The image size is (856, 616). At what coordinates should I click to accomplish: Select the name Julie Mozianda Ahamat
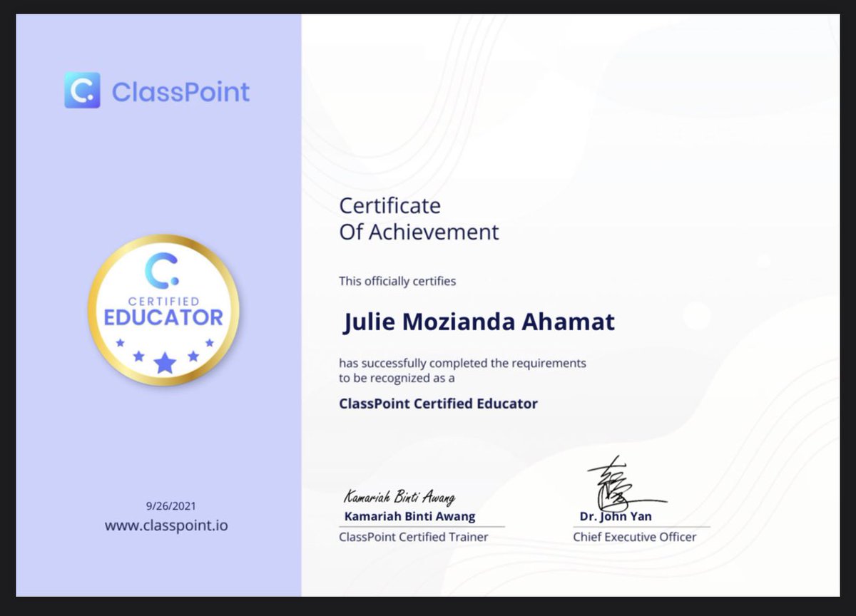click(479, 322)
